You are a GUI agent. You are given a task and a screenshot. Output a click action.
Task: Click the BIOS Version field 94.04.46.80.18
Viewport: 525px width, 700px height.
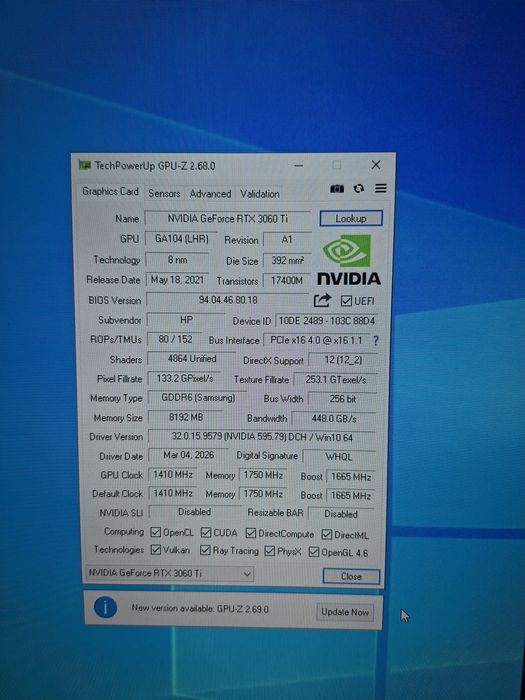tap(228, 300)
